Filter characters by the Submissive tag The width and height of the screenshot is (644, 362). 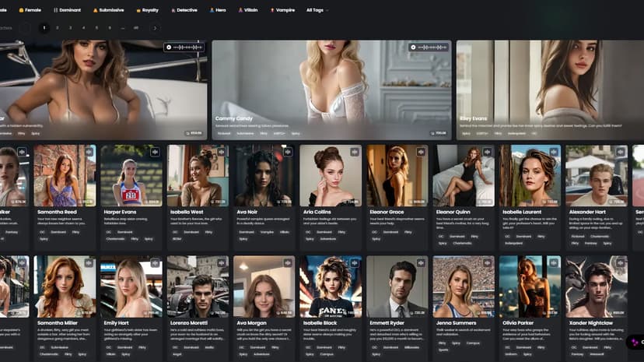pyautogui.click(x=108, y=10)
